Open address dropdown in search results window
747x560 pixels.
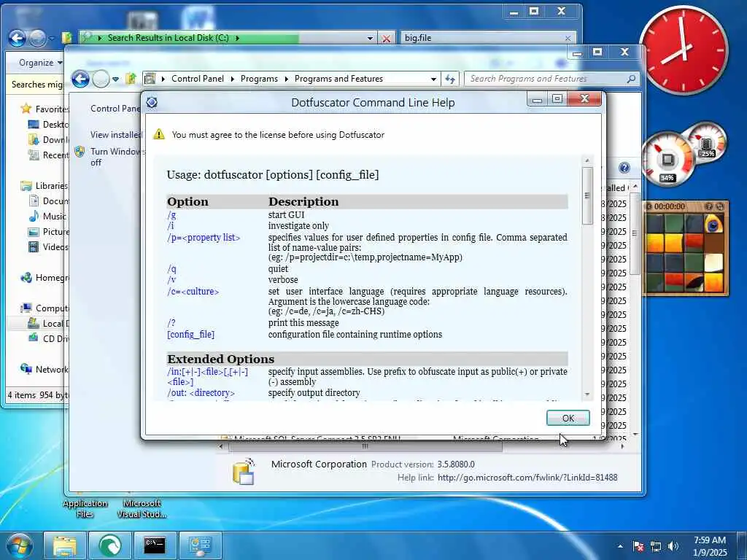[370, 38]
